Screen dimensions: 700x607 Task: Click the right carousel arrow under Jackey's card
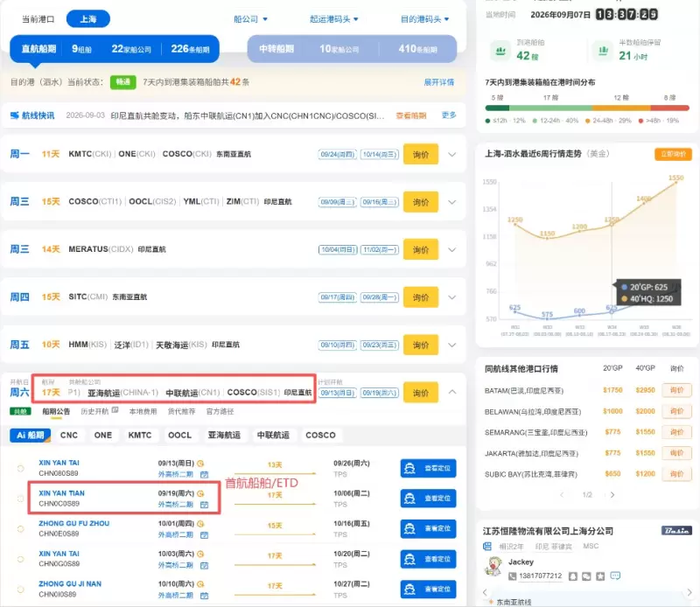[x=689, y=592]
